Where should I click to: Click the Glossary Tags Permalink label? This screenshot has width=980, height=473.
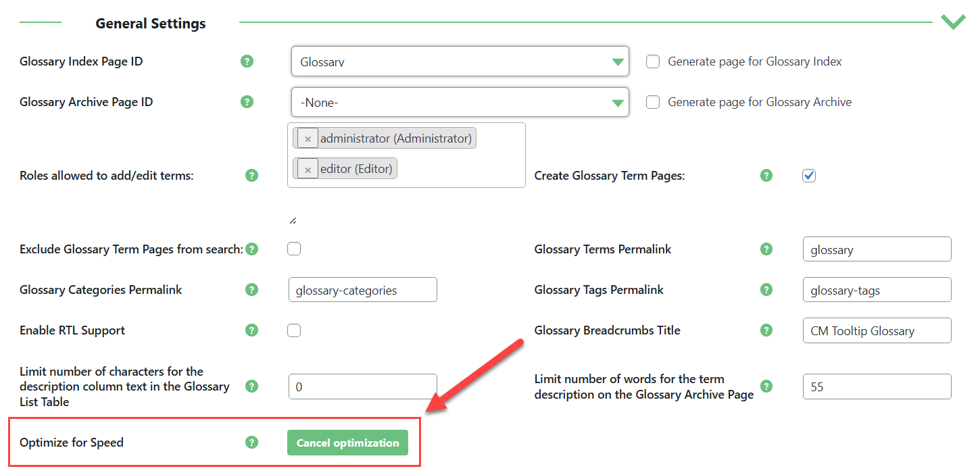pos(599,290)
